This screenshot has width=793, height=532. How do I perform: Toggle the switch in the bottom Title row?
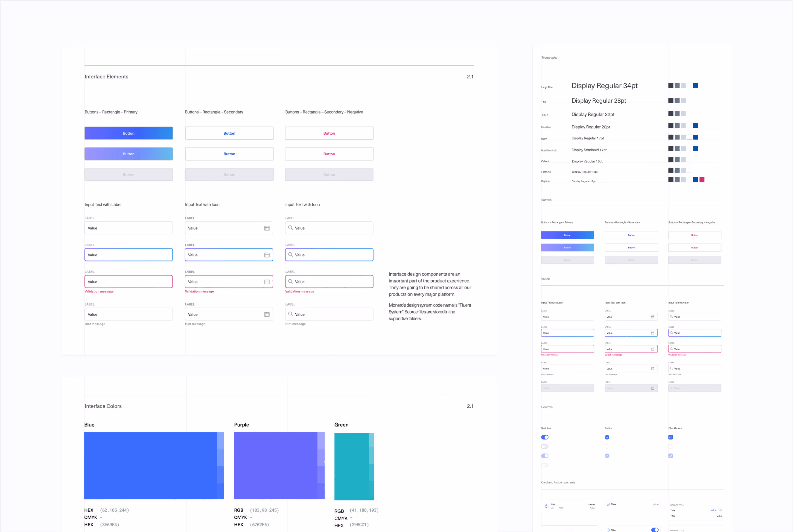[x=654, y=530]
